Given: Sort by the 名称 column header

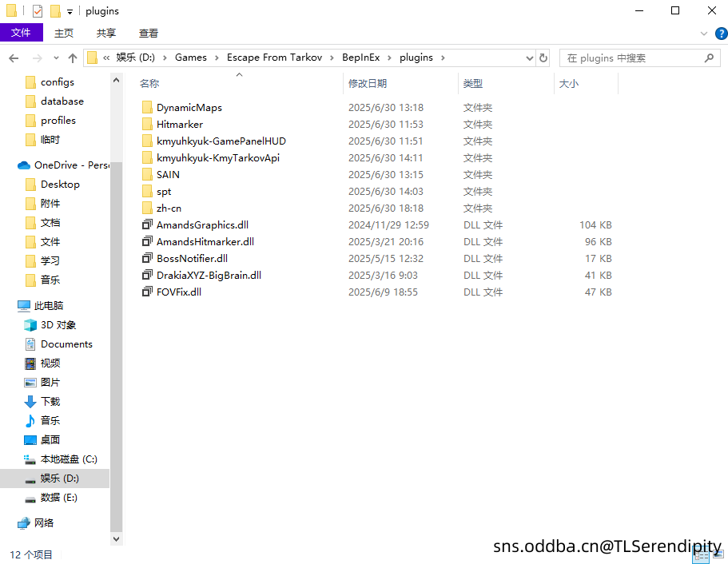Looking at the screenshot, I should click(149, 84).
